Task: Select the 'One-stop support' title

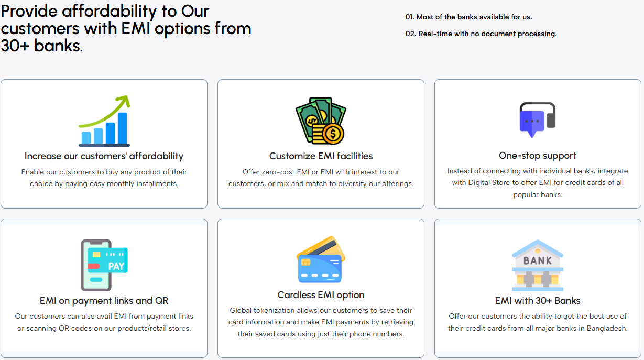Action: click(x=538, y=156)
